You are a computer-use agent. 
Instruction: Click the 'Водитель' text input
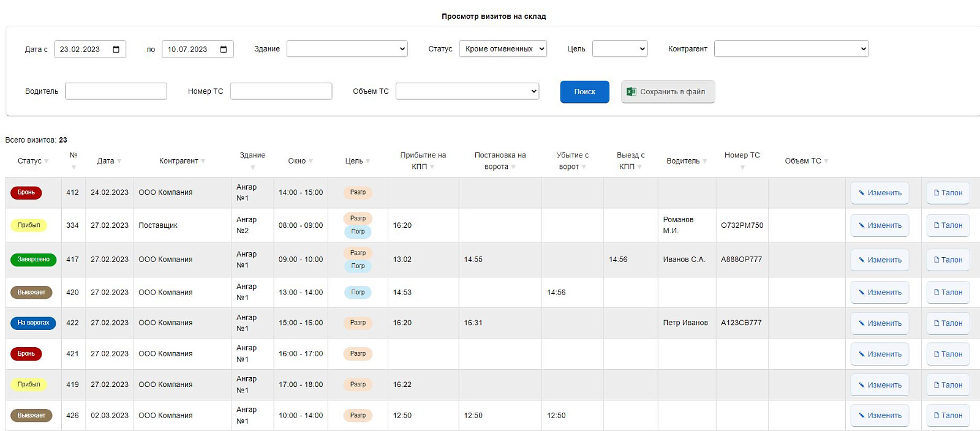click(x=116, y=91)
